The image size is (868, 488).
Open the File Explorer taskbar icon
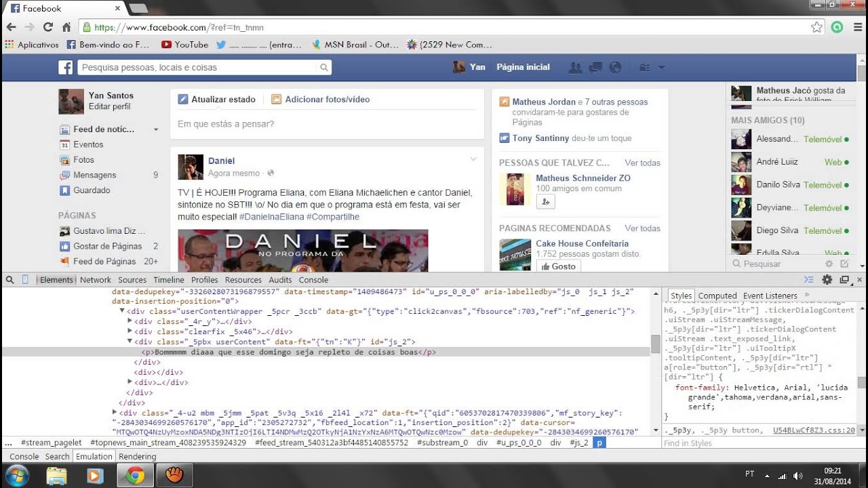[x=56, y=476]
